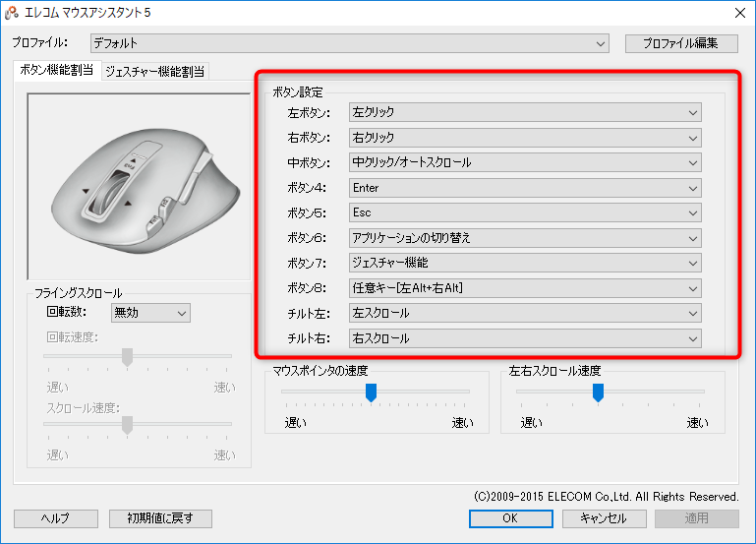Open ボタン5 dropdown showing Esc

pos(525,212)
